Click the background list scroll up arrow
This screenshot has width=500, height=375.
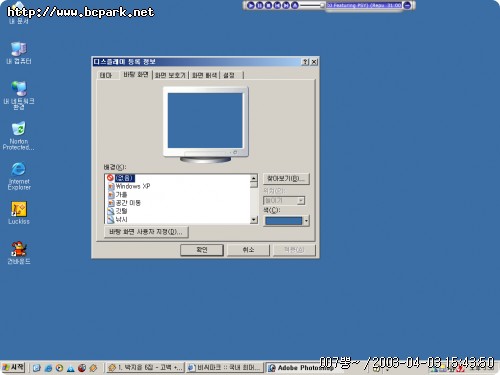click(x=254, y=178)
